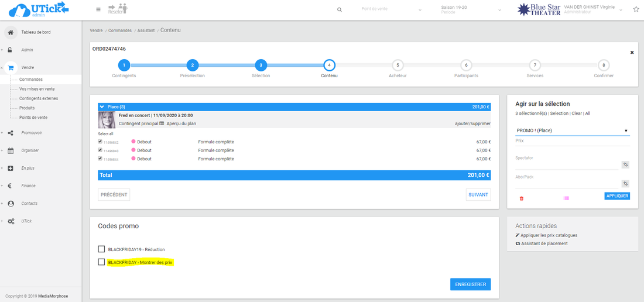Viewport: 644px width, 302px height.
Task: Go to wizard step 5 Acheteur
Action: pos(398,66)
